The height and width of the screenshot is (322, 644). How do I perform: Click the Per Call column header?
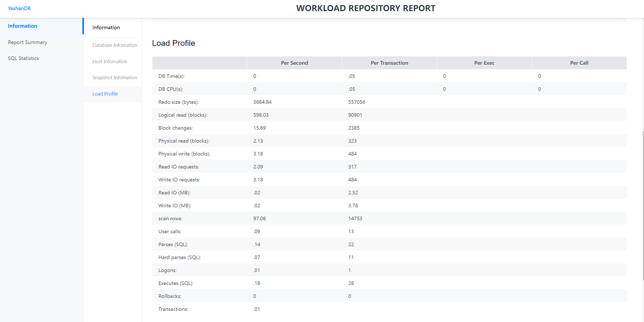(x=579, y=63)
